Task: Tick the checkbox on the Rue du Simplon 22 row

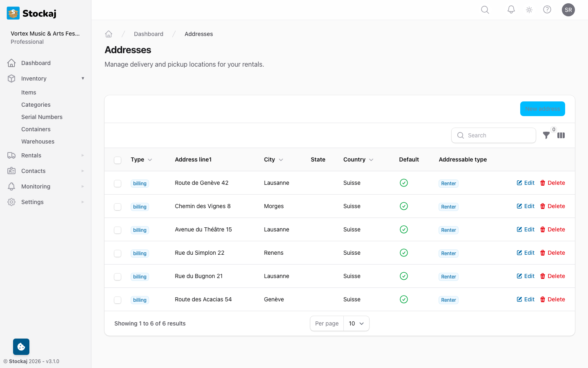Action: 118,253
